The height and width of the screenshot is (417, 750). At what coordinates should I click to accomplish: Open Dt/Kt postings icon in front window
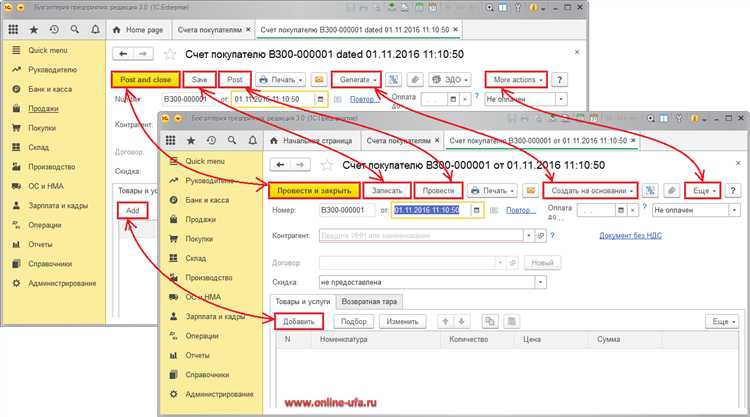pos(650,190)
